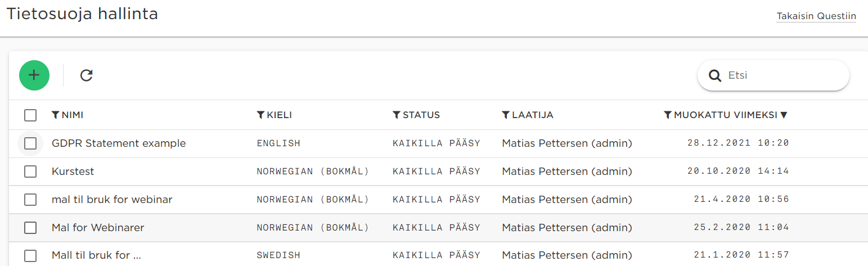Tick the Kurstest row checkbox
Image resolution: width=868 pixels, height=266 pixels.
(x=30, y=172)
